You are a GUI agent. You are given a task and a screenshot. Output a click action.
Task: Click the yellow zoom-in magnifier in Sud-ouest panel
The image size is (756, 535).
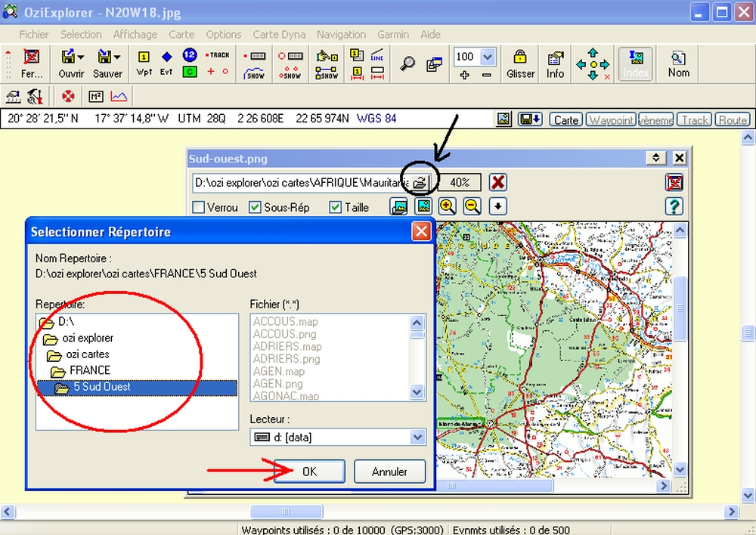click(447, 206)
